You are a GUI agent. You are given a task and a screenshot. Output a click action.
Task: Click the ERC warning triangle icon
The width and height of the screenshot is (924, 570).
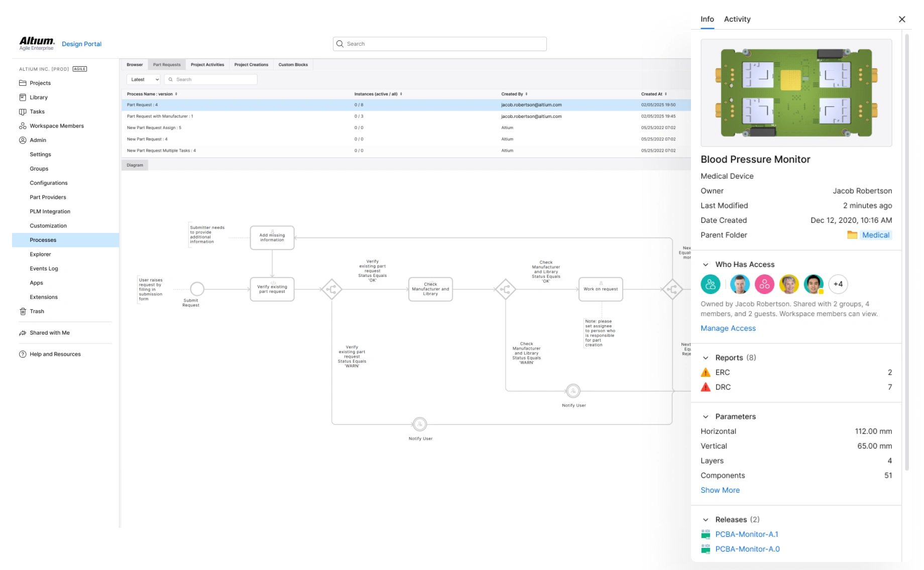pos(706,372)
